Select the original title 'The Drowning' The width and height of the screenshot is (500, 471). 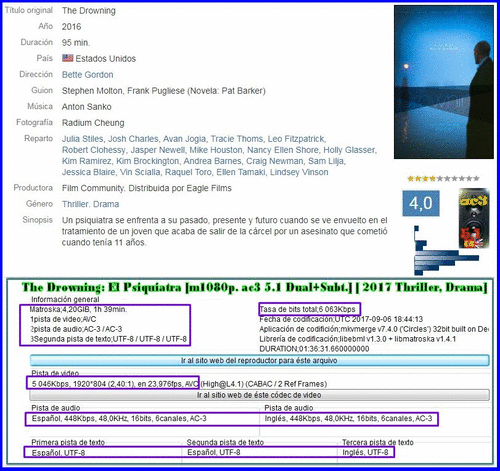[x=89, y=11]
